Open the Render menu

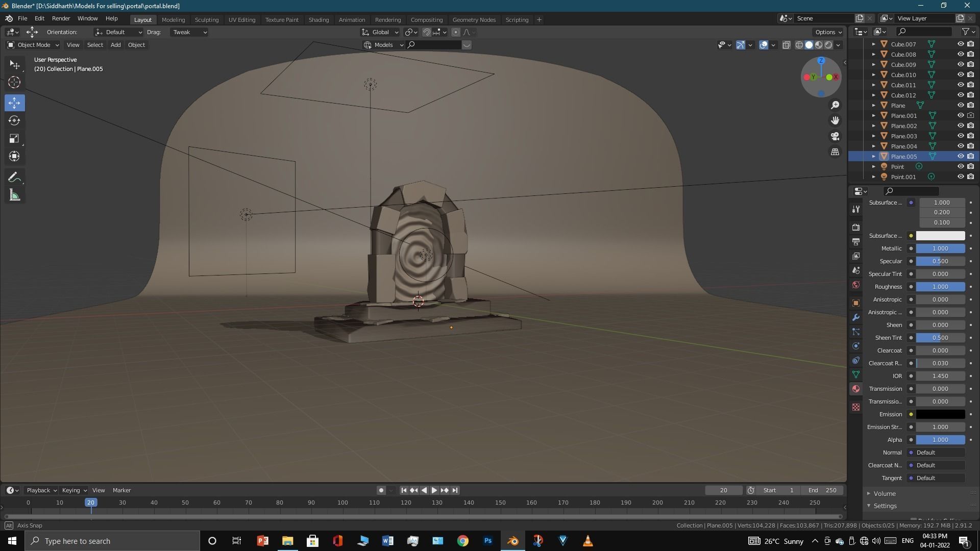tap(61, 18)
